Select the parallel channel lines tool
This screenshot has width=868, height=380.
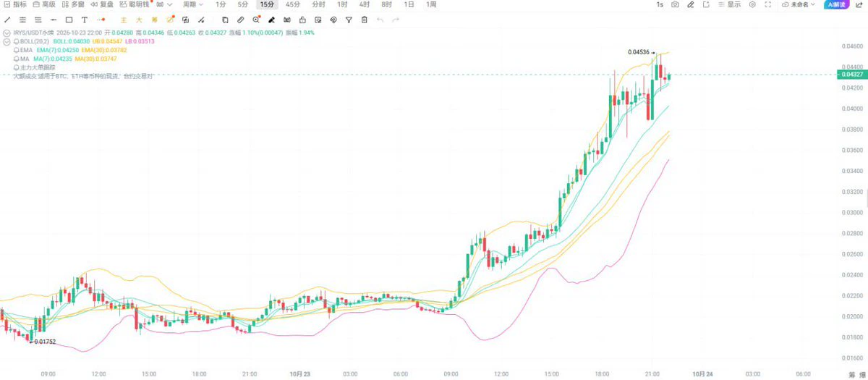(x=22, y=20)
